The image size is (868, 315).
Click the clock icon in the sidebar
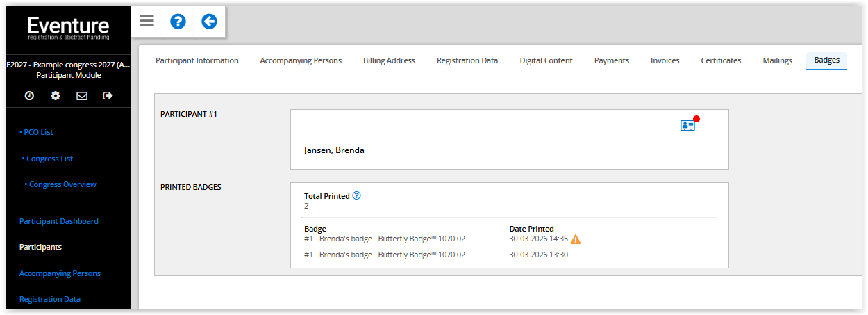[x=29, y=96]
